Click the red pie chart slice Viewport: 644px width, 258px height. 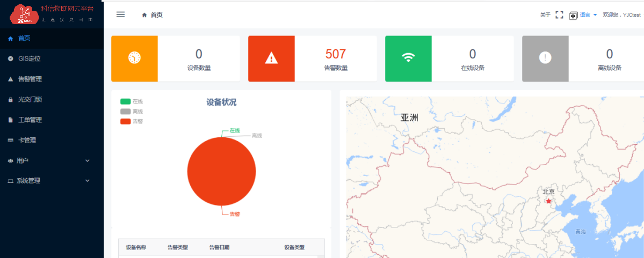[221, 172]
